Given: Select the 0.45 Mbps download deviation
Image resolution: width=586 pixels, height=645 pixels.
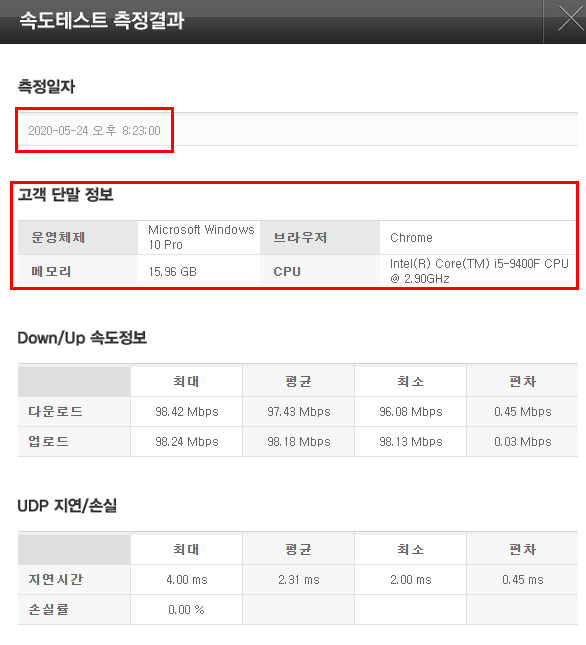Looking at the screenshot, I should (x=523, y=412).
